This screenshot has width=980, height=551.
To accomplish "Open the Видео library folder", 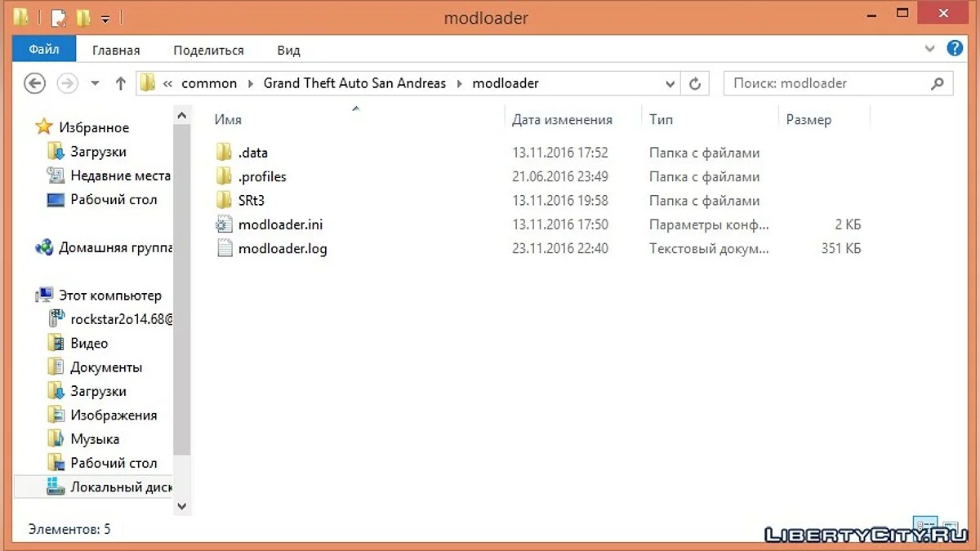I will click(89, 344).
